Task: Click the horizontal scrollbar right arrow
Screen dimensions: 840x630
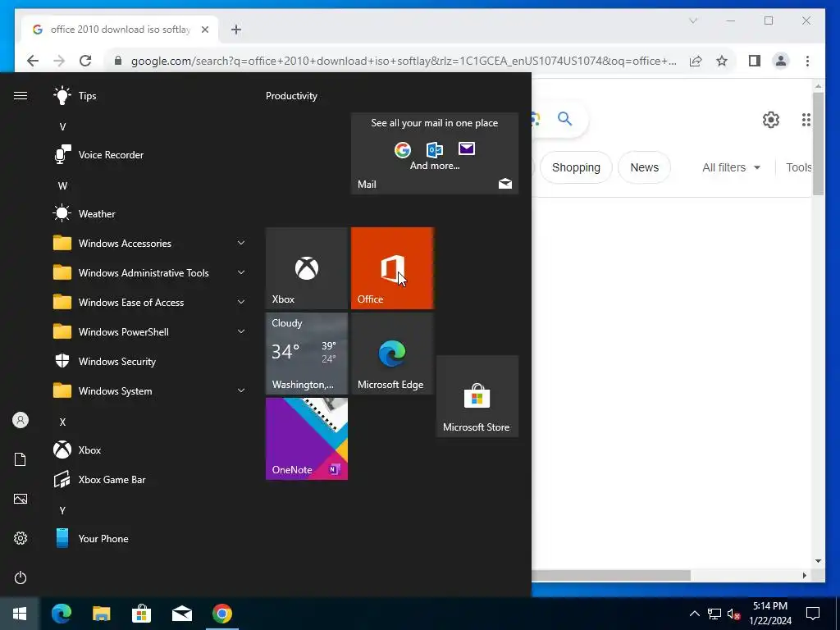Action: coord(804,575)
